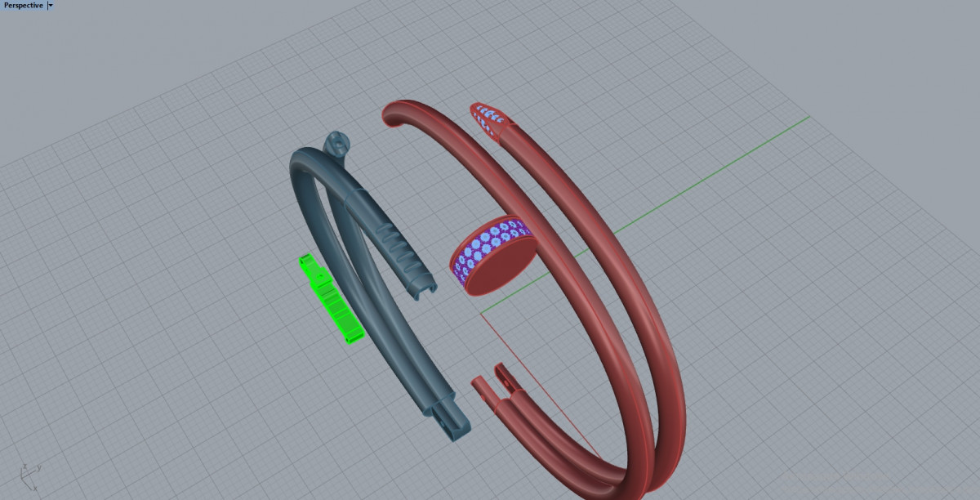Open the Perspective viewport dropdown arrow

(51, 5)
